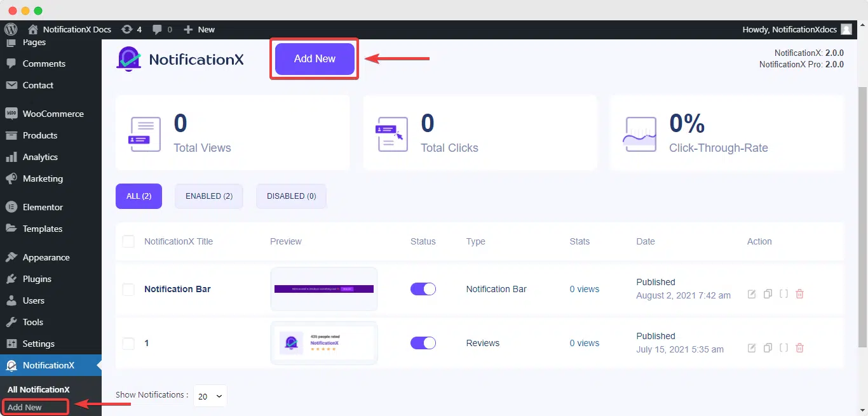This screenshot has width=868, height=416.
Task: Click the Reviews notification preview thumbnail
Action: 324,343
